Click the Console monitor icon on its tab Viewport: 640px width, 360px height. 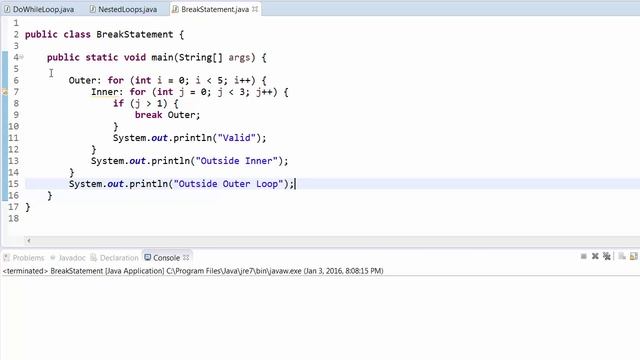(x=148, y=258)
